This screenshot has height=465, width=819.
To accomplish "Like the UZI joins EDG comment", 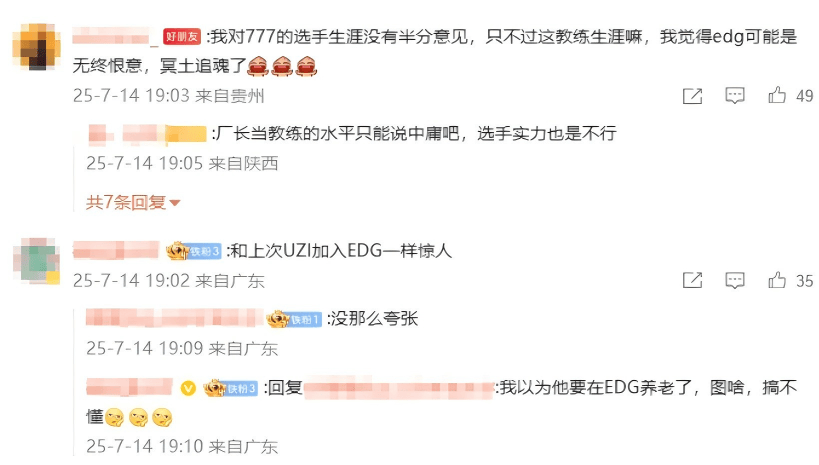I will 777,280.
